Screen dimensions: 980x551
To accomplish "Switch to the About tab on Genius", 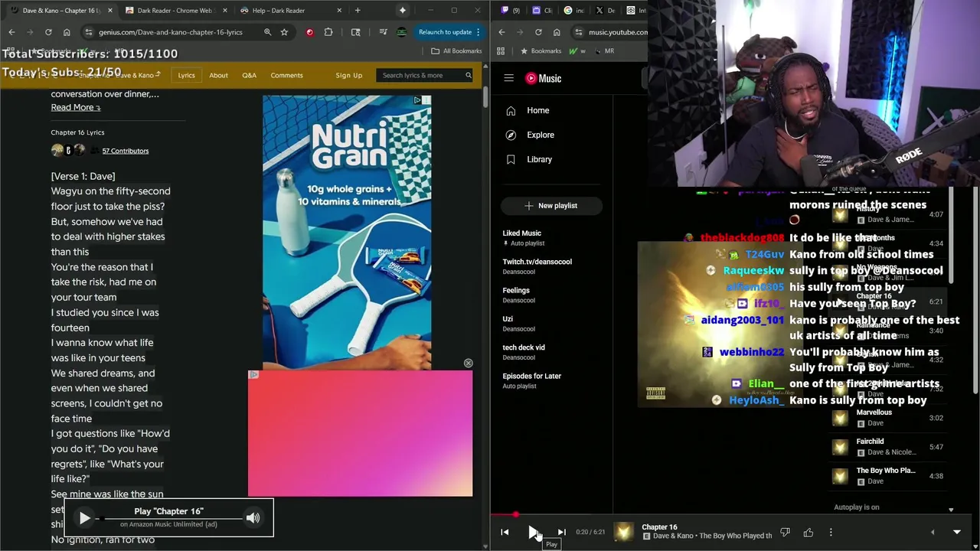I will tap(218, 75).
